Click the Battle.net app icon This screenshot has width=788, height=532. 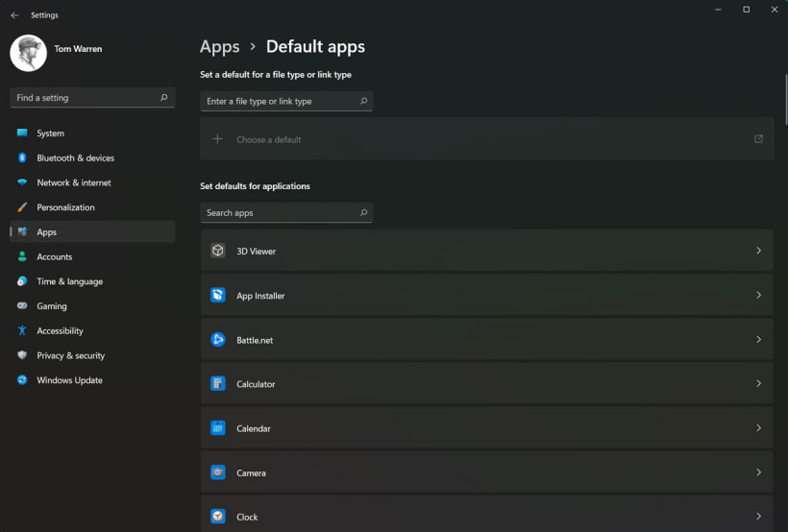pos(217,340)
